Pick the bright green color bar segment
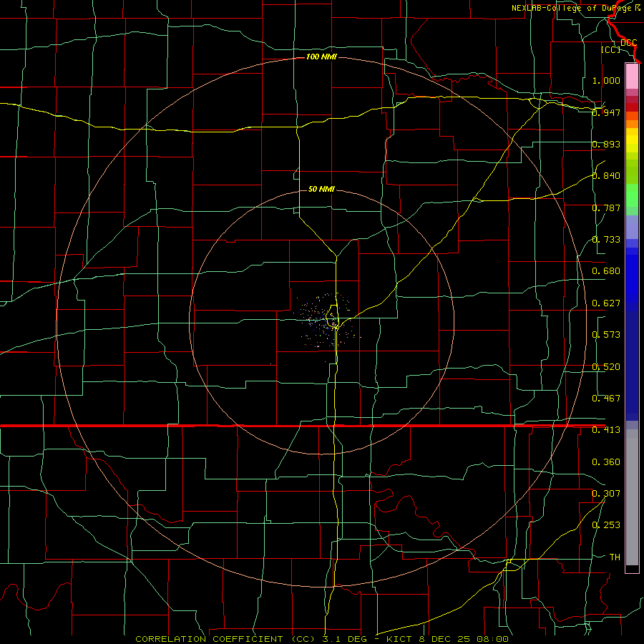The width and height of the screenshot is (644, 644). pyautogui.click(x=632, y=195)
